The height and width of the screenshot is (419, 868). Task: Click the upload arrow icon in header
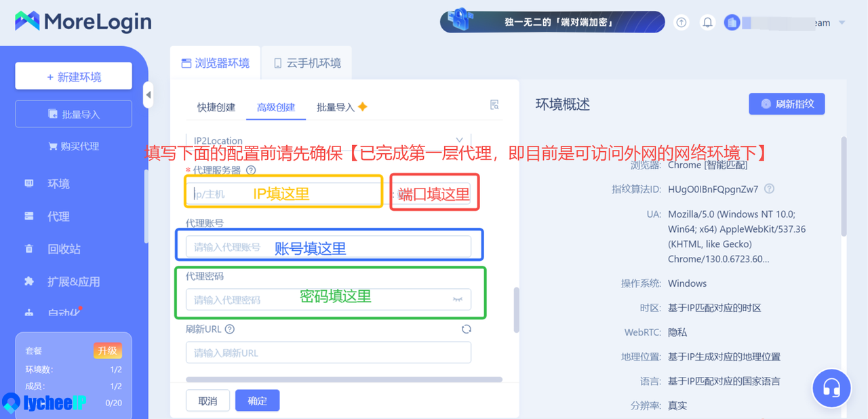682,22
